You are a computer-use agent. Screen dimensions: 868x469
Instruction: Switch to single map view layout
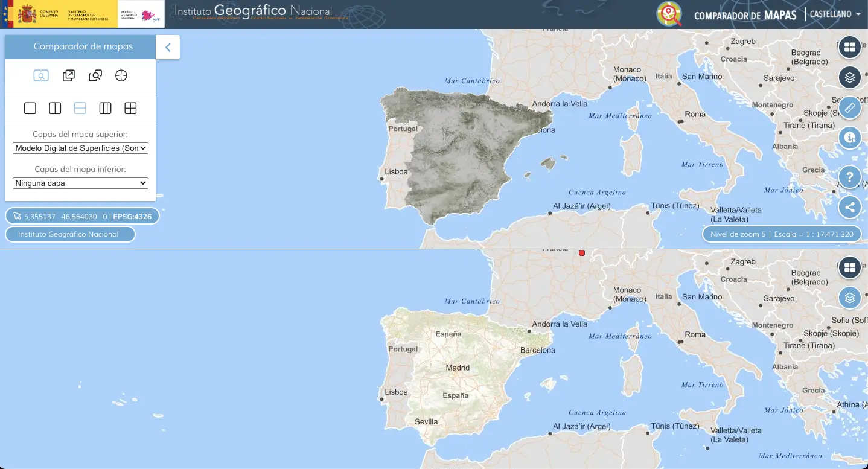tap(30, 108)
